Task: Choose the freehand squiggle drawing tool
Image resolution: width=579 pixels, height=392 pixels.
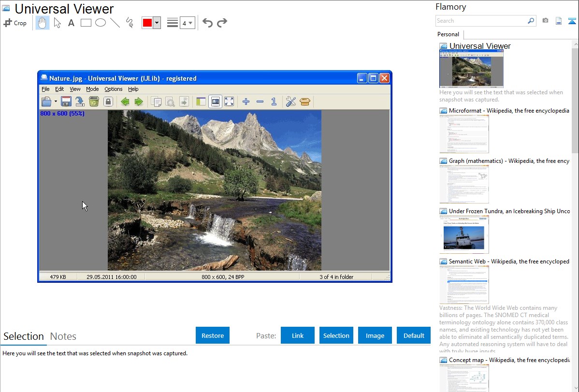Action: tap(130, 23)
